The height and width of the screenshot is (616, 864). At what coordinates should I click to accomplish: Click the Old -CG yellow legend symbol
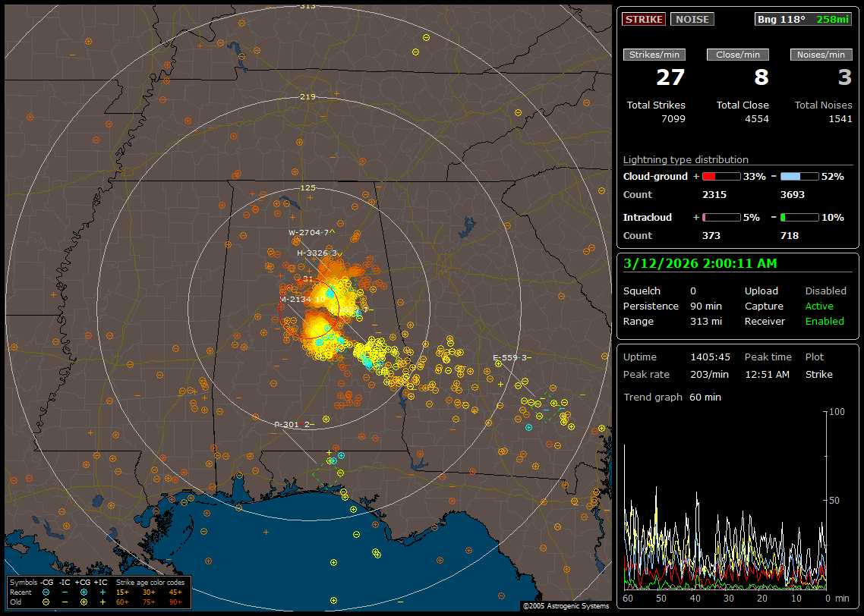pos(46,602)
